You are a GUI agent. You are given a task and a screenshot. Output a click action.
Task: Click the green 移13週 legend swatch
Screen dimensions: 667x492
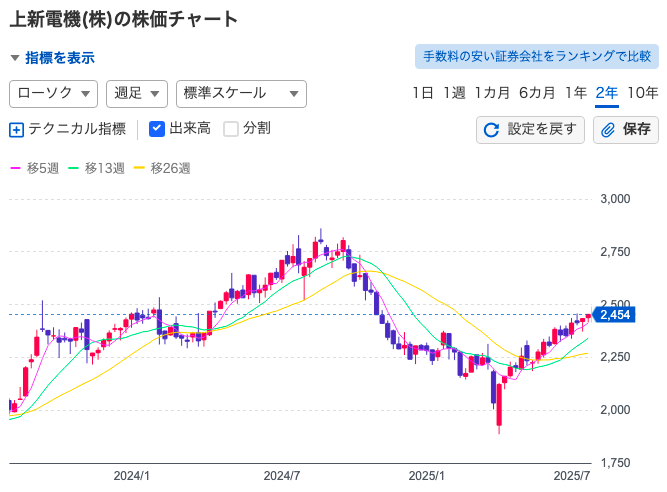tap(74, 168)
